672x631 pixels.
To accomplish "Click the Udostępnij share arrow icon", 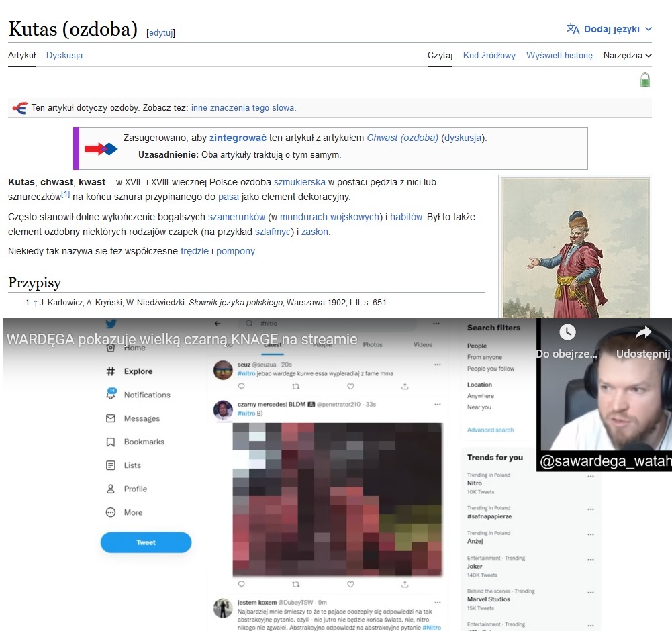I will point(643,332).
